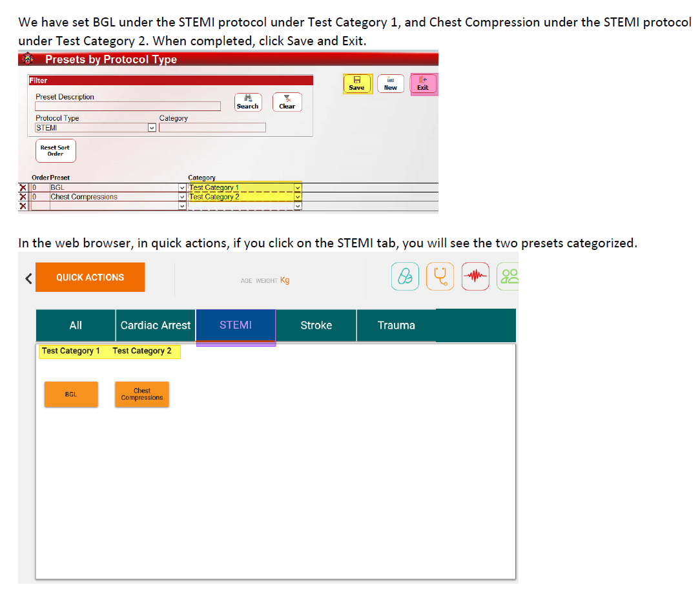Click the Preset column header
Viewport: 700px width, 607px height.
[60, 178]
